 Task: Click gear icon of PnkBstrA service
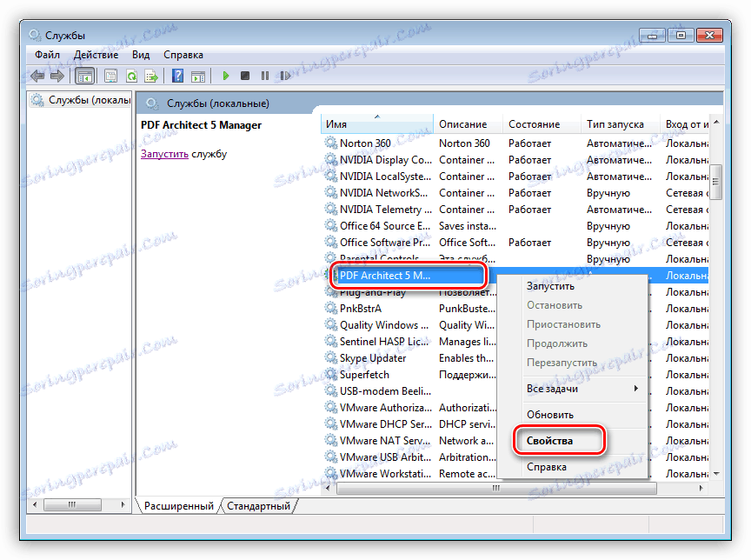[330, 308]
